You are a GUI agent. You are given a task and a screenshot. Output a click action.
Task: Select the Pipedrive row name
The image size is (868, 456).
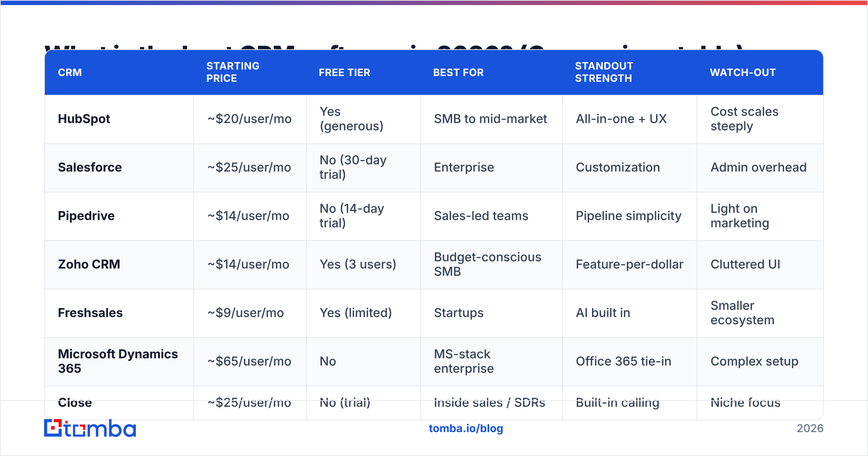[x=86, y=216]
